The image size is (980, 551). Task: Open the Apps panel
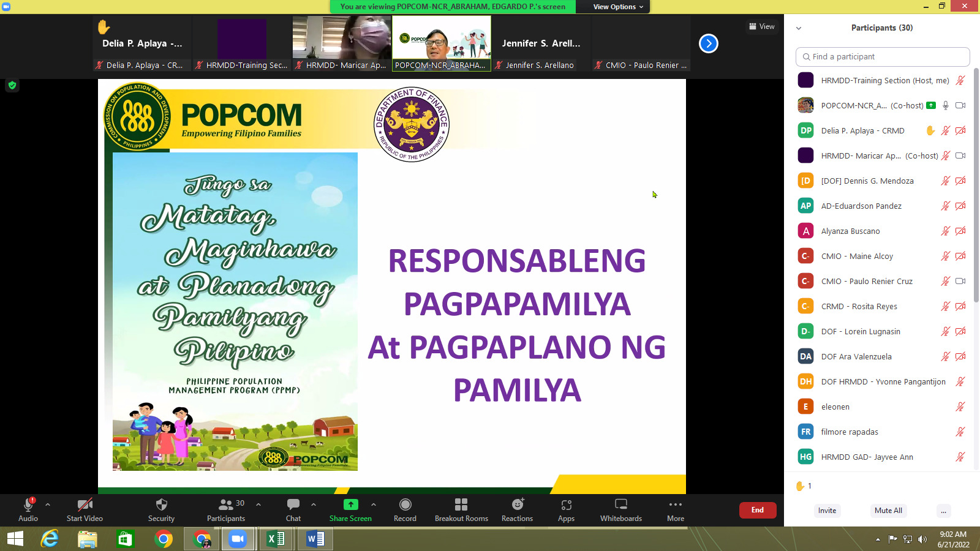pos(566,510)
